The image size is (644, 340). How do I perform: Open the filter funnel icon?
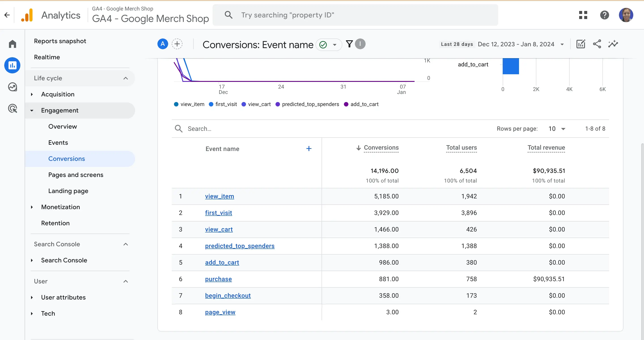pos(349,44)
